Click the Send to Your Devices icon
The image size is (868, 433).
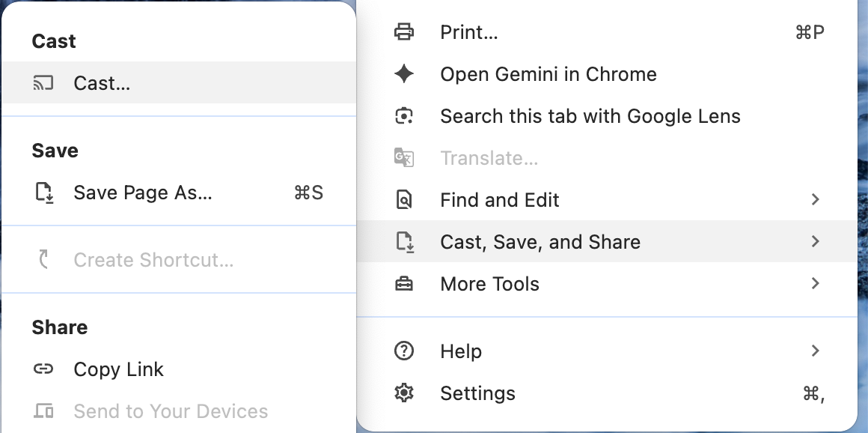[x=43, y=411]
